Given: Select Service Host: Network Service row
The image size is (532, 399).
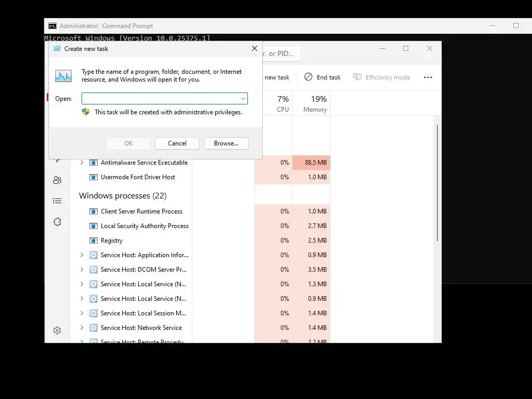Looking at the screenshot, I should [200, 328].
